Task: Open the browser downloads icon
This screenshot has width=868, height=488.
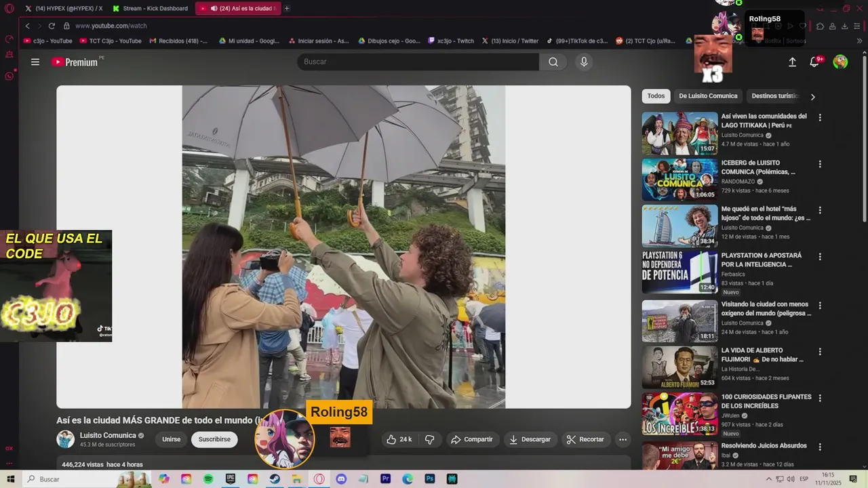Action: click(844, 26)
